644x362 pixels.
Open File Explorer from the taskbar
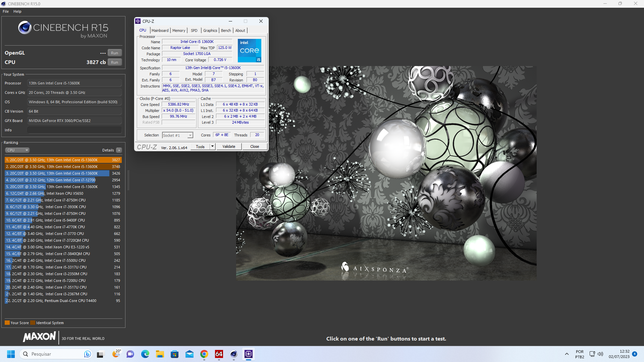pos(160,354)
